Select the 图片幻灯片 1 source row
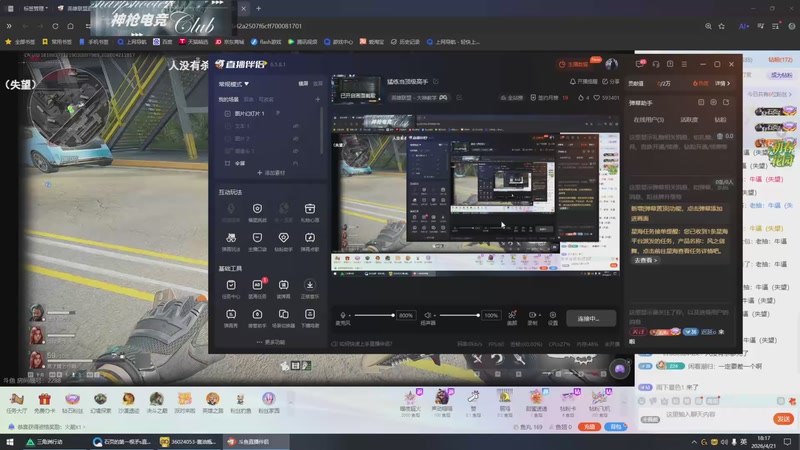800x450 pixels. 270,113
